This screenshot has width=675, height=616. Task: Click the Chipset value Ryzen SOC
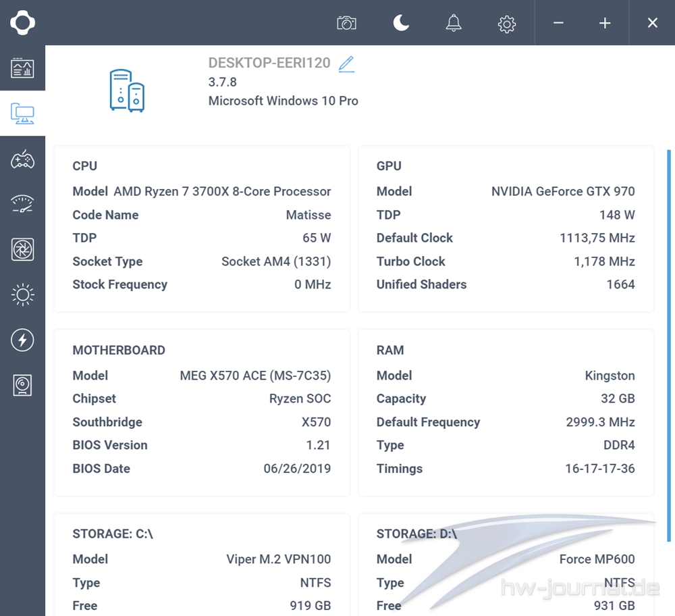tap(300, 399)
